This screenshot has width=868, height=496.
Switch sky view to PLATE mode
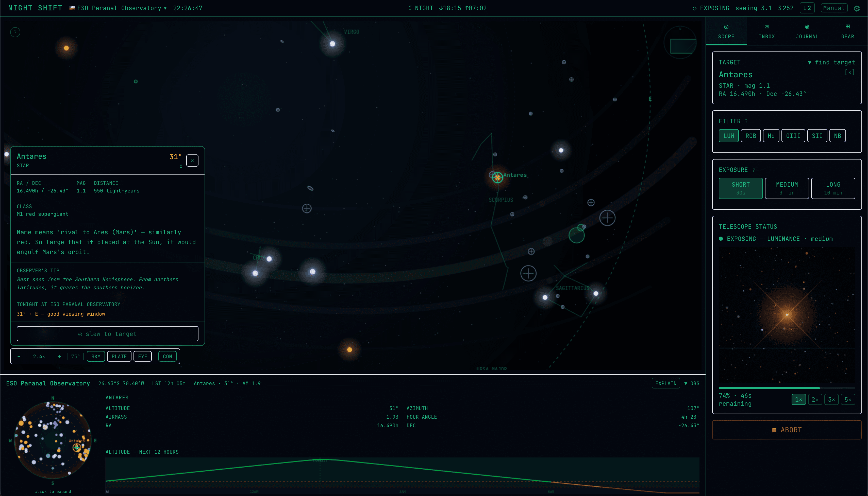point(119,356)
